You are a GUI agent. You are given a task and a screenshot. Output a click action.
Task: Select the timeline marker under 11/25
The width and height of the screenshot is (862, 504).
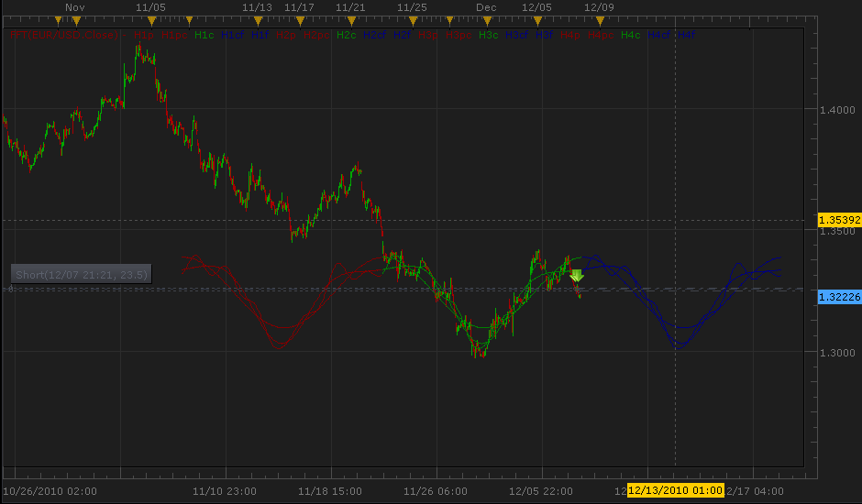pyautogui.click(x=413, y=21)
